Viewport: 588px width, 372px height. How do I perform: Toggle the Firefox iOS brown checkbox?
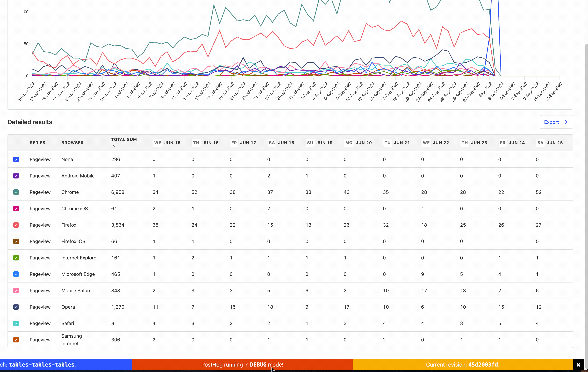[x=16, y=241]
